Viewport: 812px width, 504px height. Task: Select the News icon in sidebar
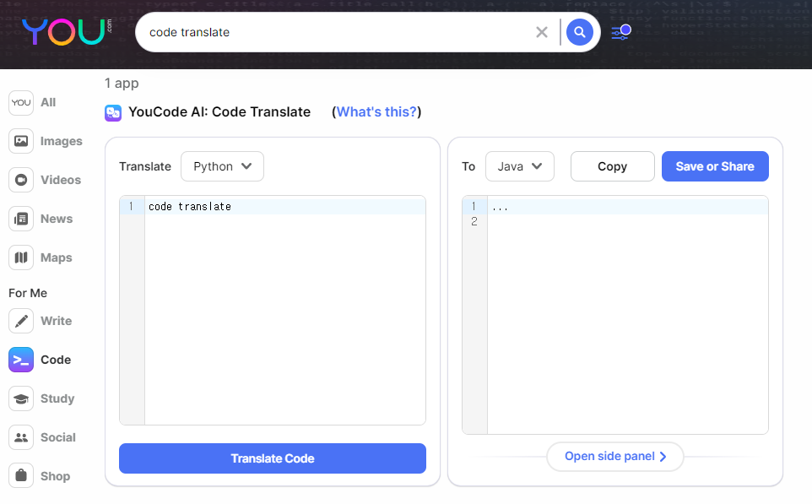click(x=21, y=219)
